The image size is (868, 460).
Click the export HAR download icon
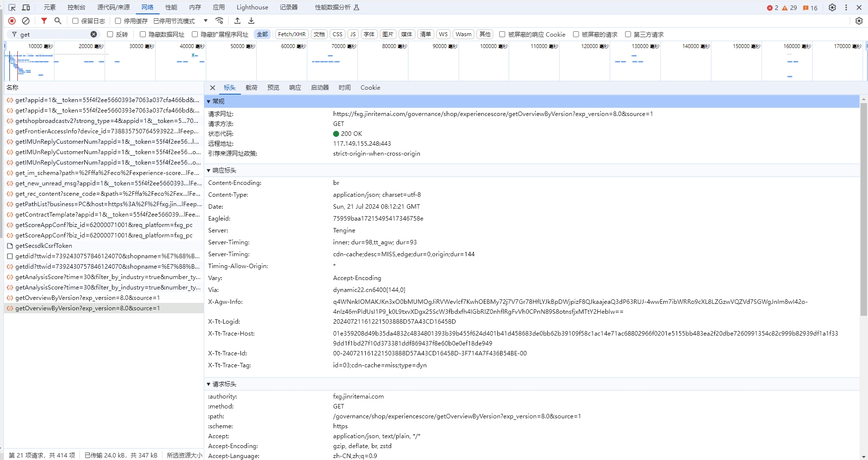tap(251, 21)
